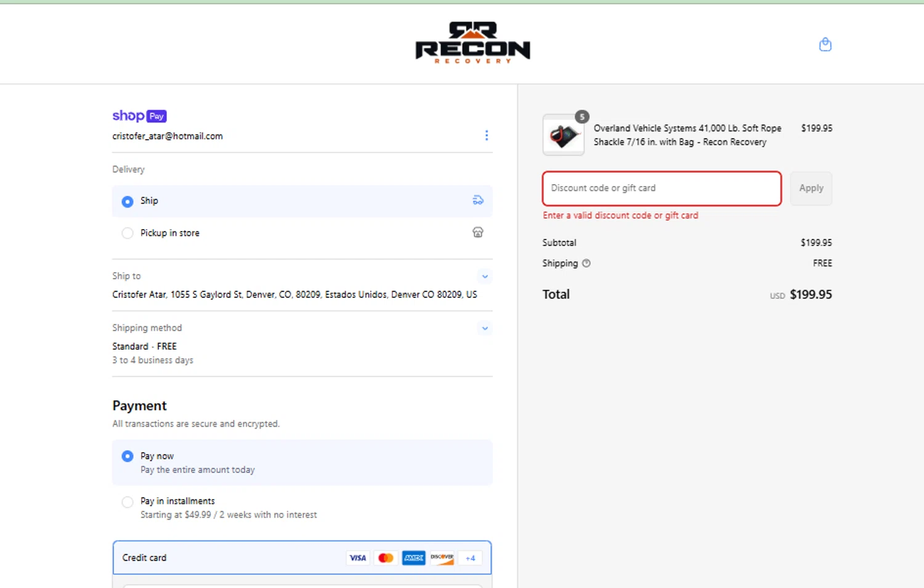Screen dimensions: 924x588
Task: Click the USD currency label
Action: tap(777, 296)
